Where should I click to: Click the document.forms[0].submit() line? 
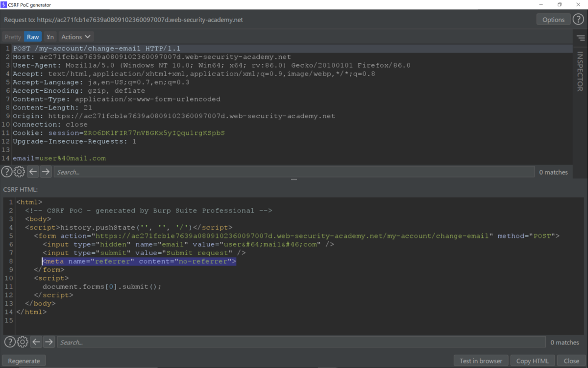click(102, 287)
